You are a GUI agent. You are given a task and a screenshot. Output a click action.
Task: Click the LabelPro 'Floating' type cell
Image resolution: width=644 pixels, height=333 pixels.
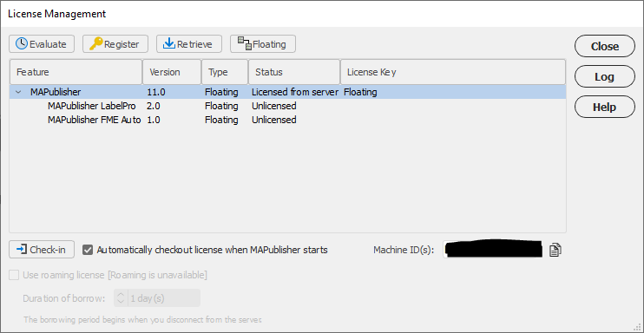pos(221,106)
